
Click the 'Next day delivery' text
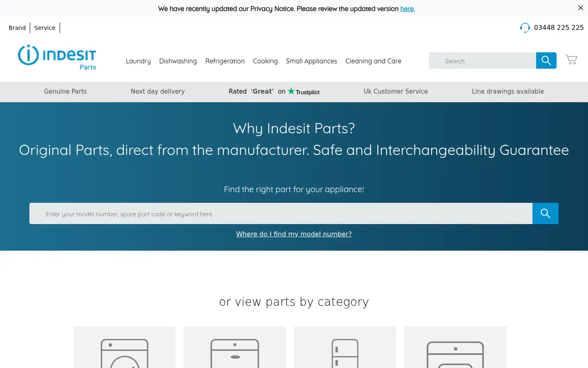(158, 92)
